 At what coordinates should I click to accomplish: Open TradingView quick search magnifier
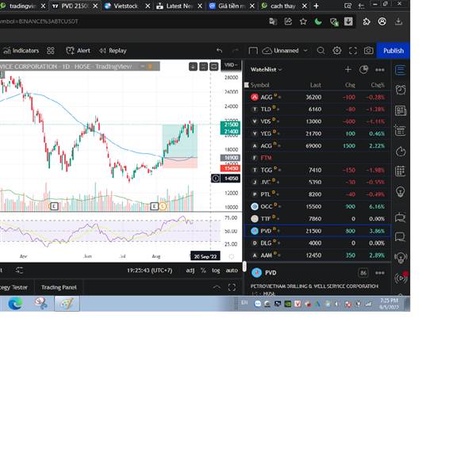321,51
